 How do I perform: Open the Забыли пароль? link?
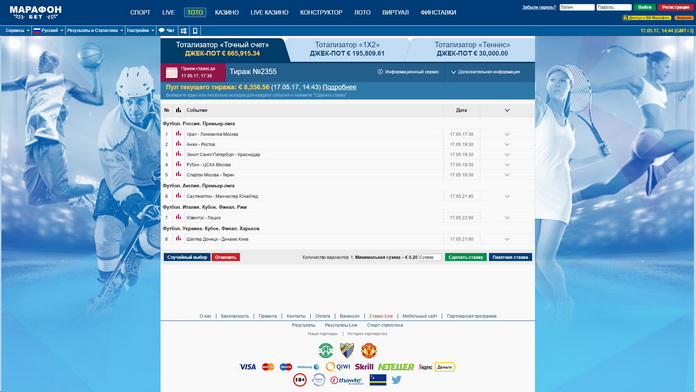click(539, 7)
